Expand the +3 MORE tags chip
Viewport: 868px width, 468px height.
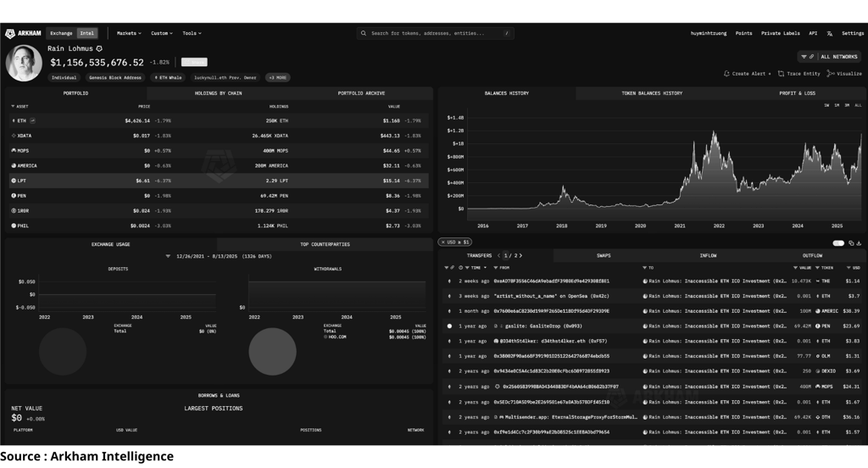coord(278,77)
